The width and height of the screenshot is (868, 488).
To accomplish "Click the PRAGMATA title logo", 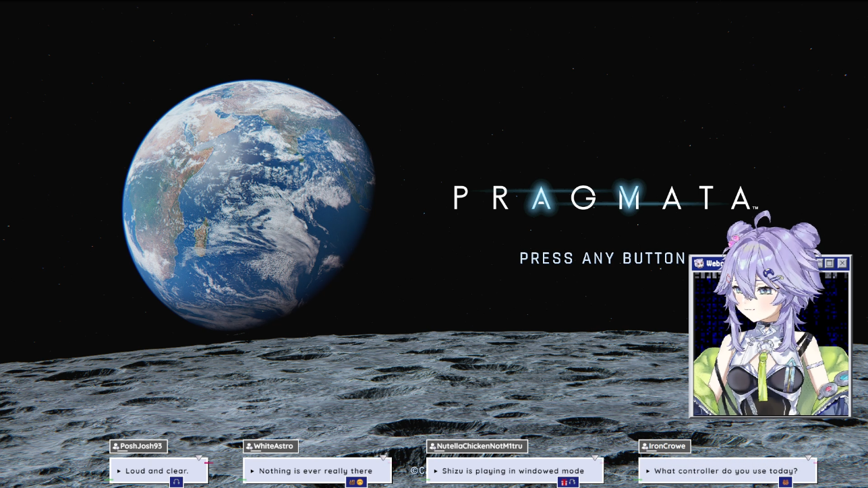I will coord(605,198).
